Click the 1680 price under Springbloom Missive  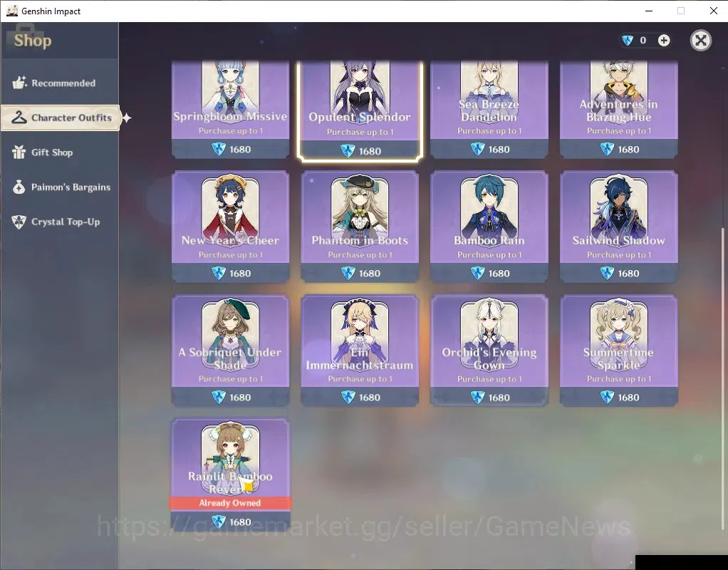coord(232,149)
